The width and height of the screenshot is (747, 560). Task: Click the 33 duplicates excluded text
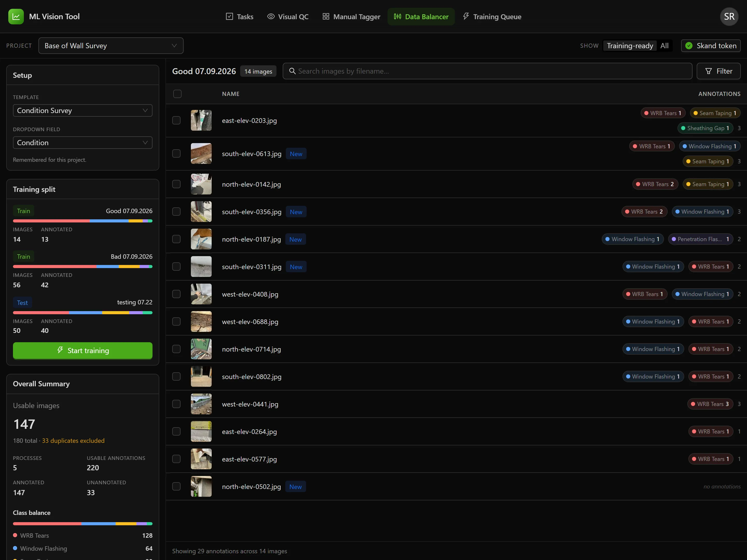pyautogui.click(x=73, y=441)
